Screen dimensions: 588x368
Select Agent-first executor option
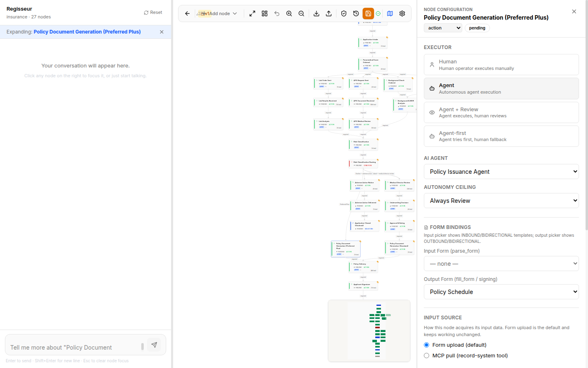(501, 136)
